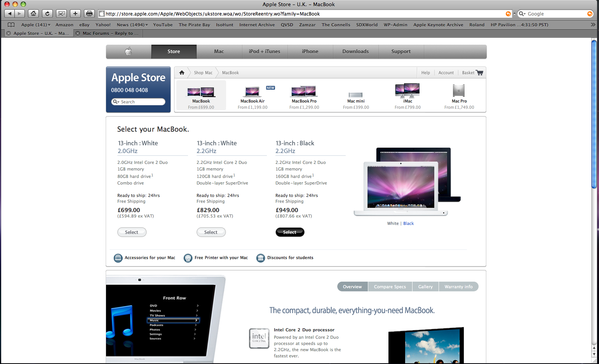Click the Google search field
Viewport: 599px width, 364px height.
555,14
